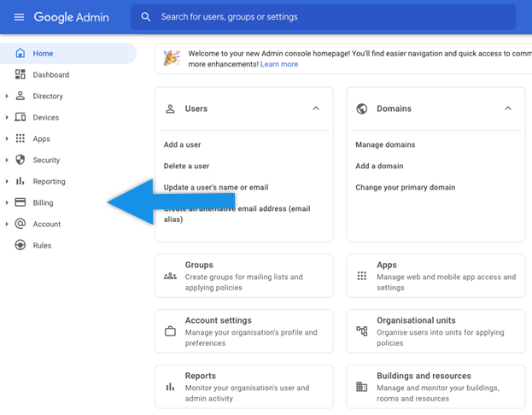
Task: Click the Apps card dots icon
Action: [362, 276]
